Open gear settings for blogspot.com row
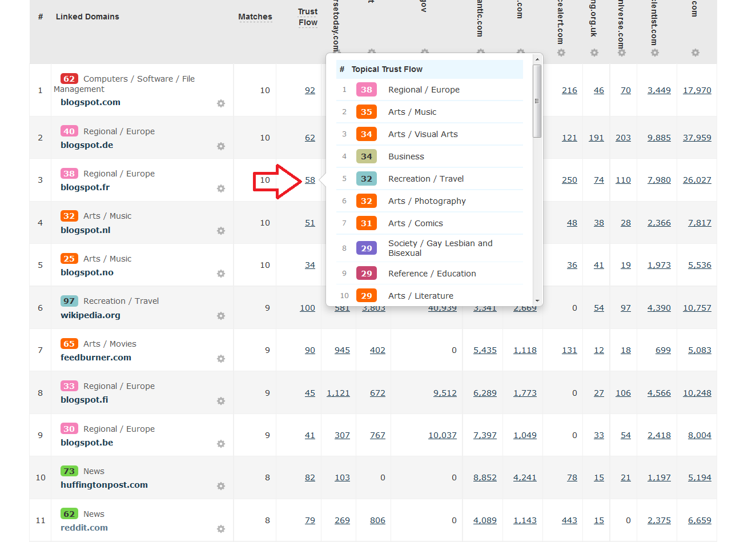The image size is (756, 542). (x=221, y=103)
